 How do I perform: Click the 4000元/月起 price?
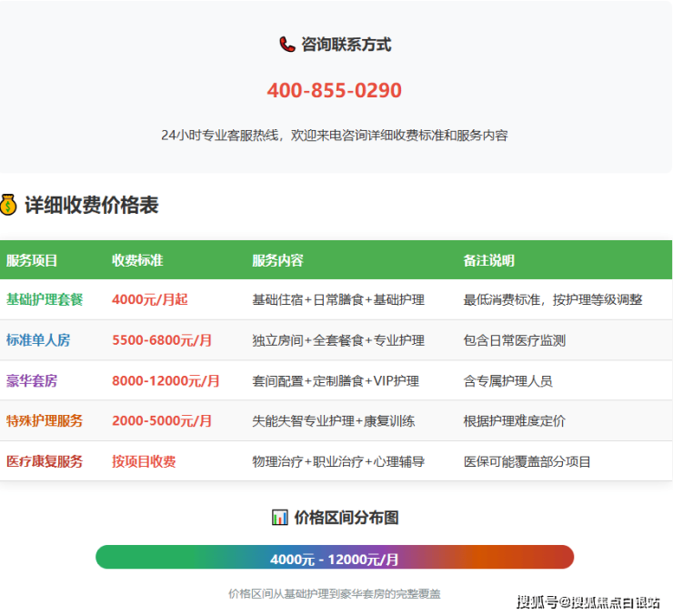pos(150,299)
